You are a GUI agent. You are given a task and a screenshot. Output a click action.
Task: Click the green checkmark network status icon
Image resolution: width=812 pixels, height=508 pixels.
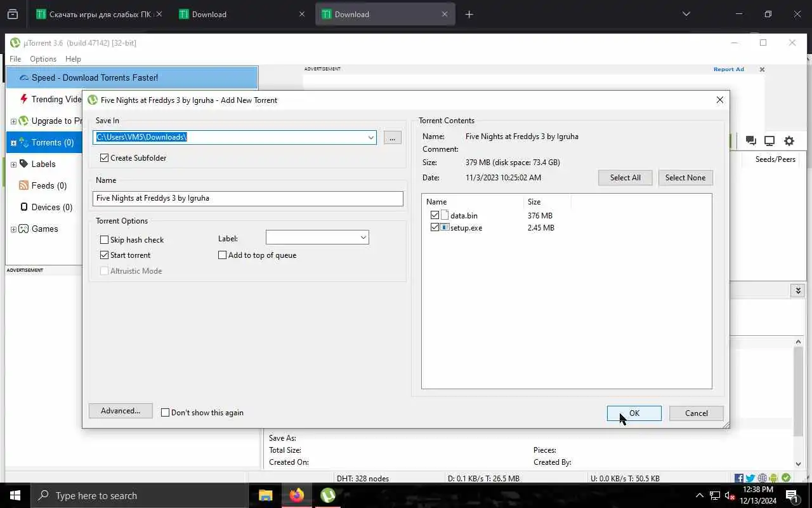tap(786, 478)
